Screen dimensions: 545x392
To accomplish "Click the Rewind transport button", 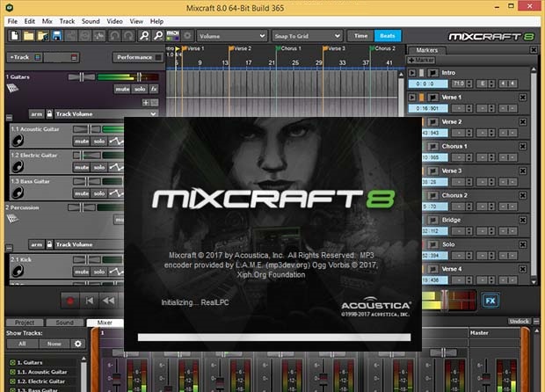I will pyautogui.click(x=108, y=301).
